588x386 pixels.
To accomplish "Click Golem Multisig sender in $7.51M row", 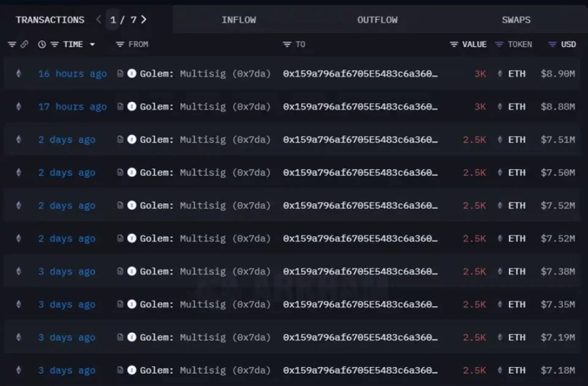I will [205, 140].
